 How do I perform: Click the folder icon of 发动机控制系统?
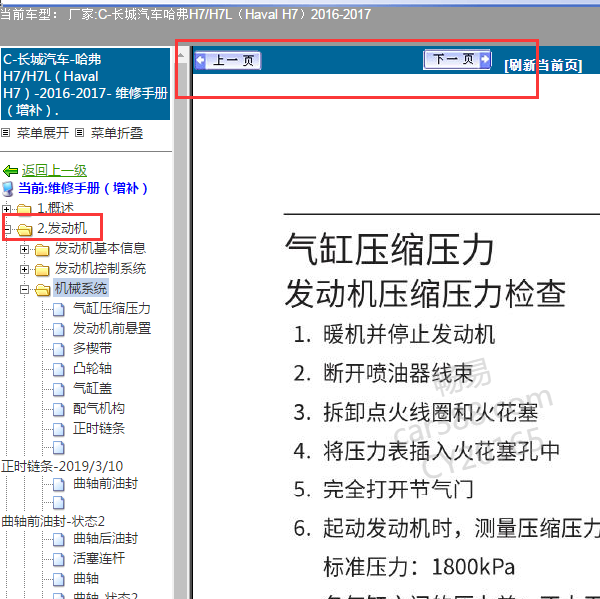(42, 269)
